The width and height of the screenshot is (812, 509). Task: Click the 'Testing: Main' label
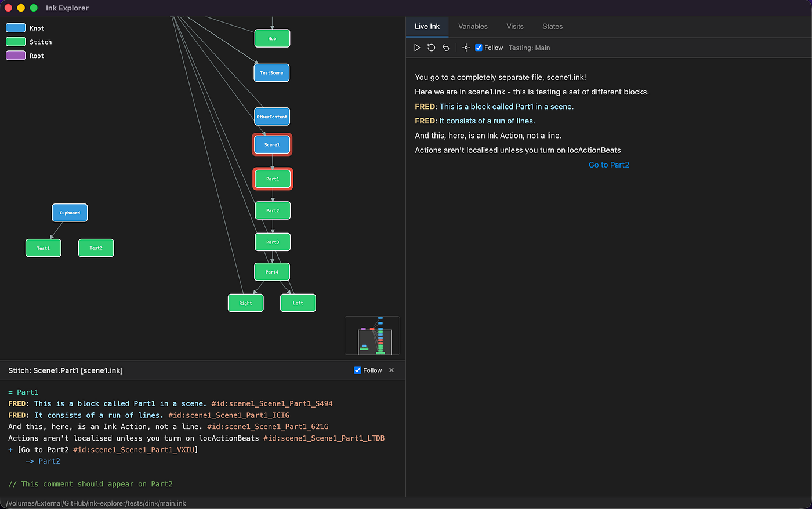point(530,48)
